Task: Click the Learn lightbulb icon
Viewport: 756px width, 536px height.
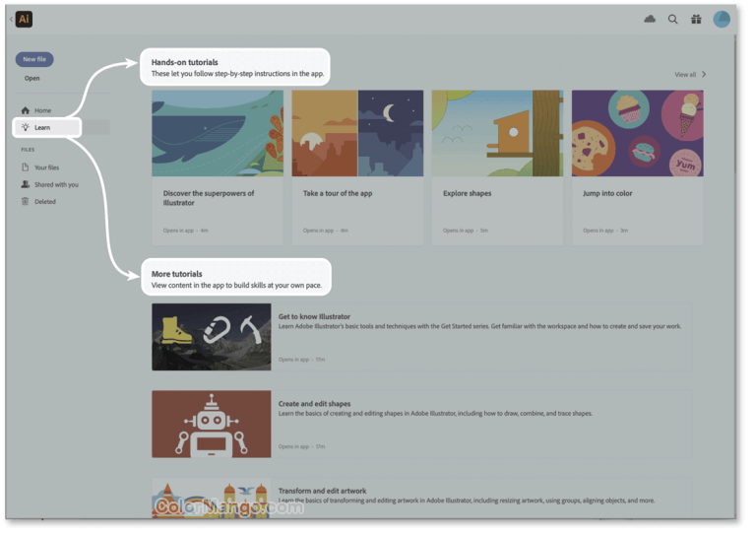Action: point(26,129)
